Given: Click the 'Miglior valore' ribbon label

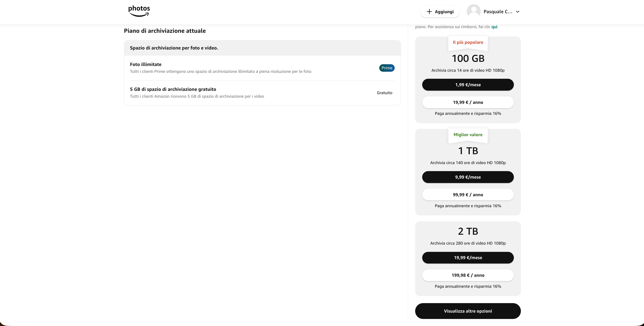Looking at the screenshot, I should 468,135.
